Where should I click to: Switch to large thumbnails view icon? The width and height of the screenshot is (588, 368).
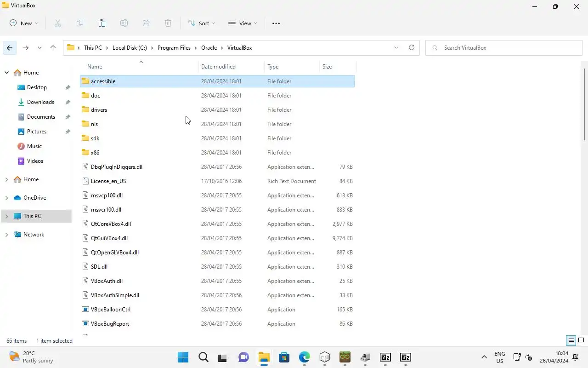[581, 341]
